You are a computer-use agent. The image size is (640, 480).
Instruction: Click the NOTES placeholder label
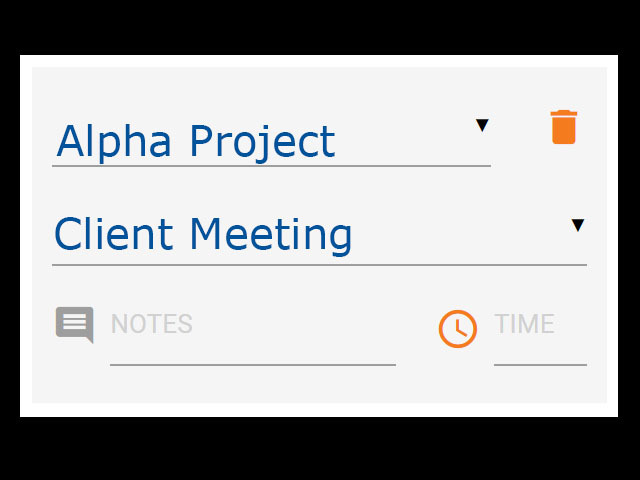[x=152, y=324]
